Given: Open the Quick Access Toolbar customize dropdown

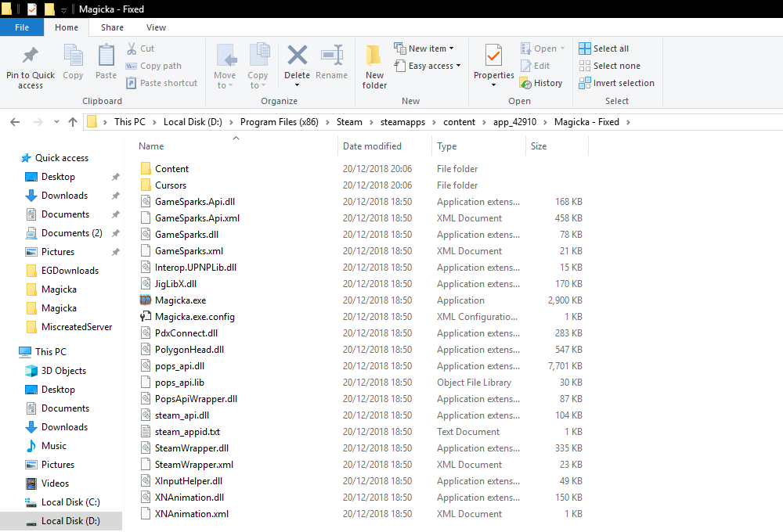Looking at the screenshot, I should click(x=63, y=9).
